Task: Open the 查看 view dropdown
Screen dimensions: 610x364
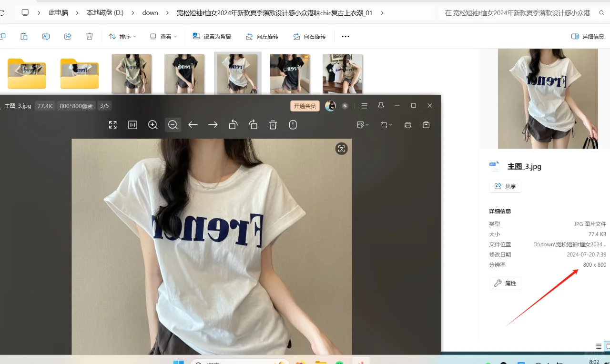Action: pyautogui.click(x=163, y=36)
